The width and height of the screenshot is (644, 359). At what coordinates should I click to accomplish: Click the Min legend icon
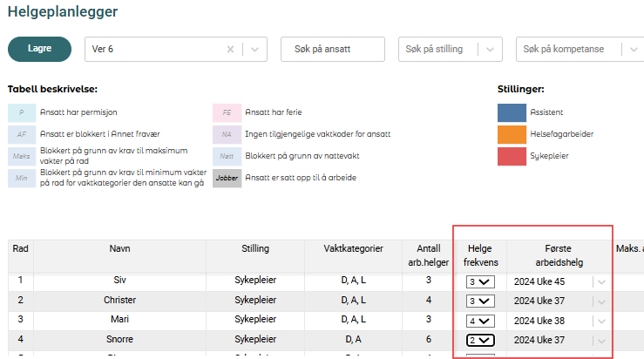click(x=22, y=178)
